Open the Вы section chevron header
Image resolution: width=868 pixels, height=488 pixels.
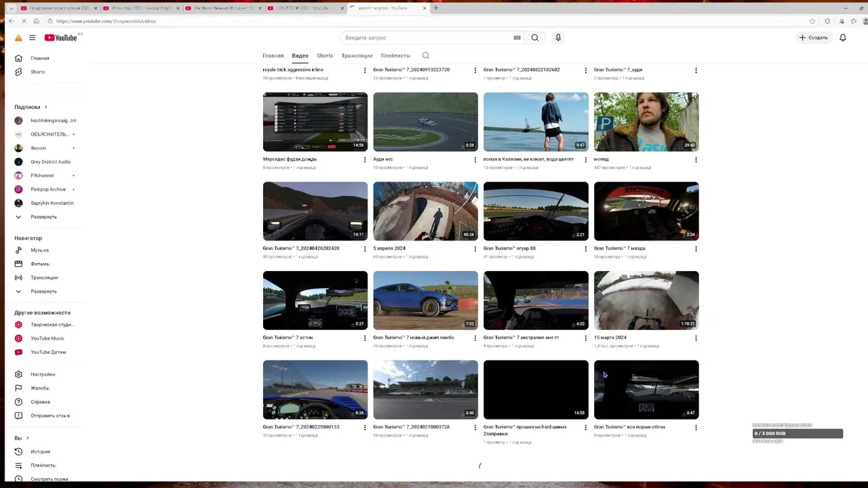[x=22, y=438]
